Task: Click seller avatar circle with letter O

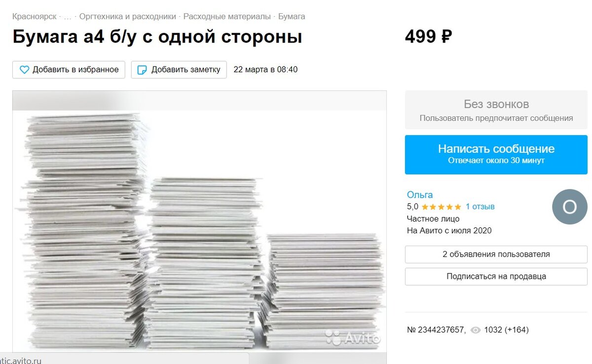Action: tap(570, 207)
